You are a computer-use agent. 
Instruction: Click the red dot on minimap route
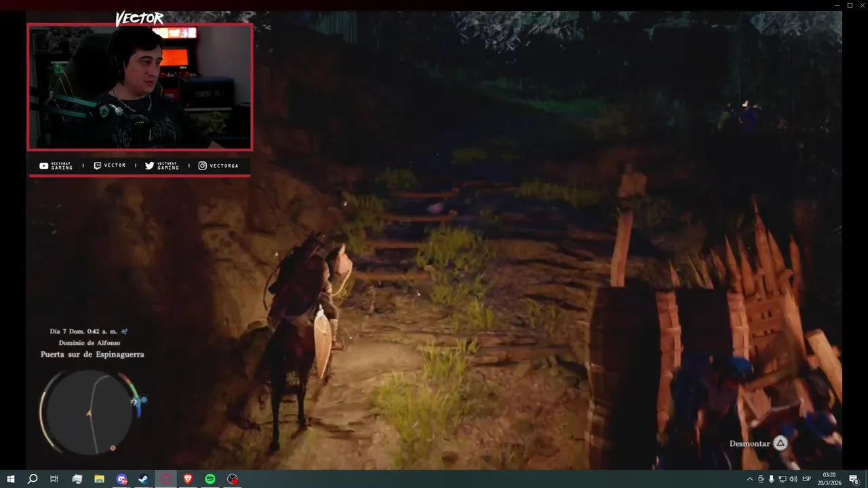click(x=113, y=448)
